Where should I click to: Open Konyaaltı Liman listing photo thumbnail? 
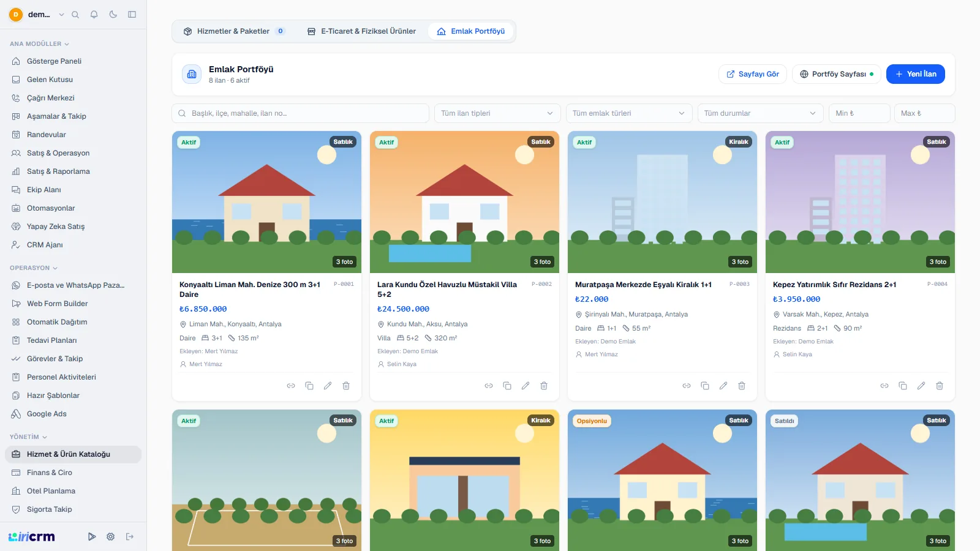(267, 202)
